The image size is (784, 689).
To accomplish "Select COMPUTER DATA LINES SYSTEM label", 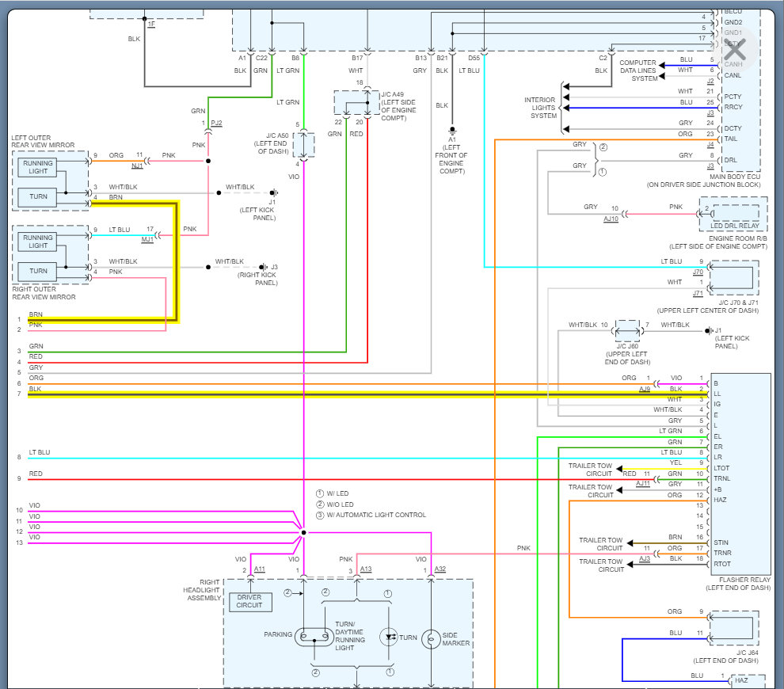I will [x=638, y=70].
